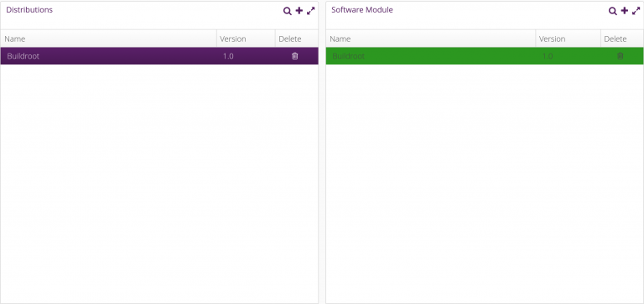Click Delete column header in Distributions
644x304 pixels.
(x=297, y=39)
